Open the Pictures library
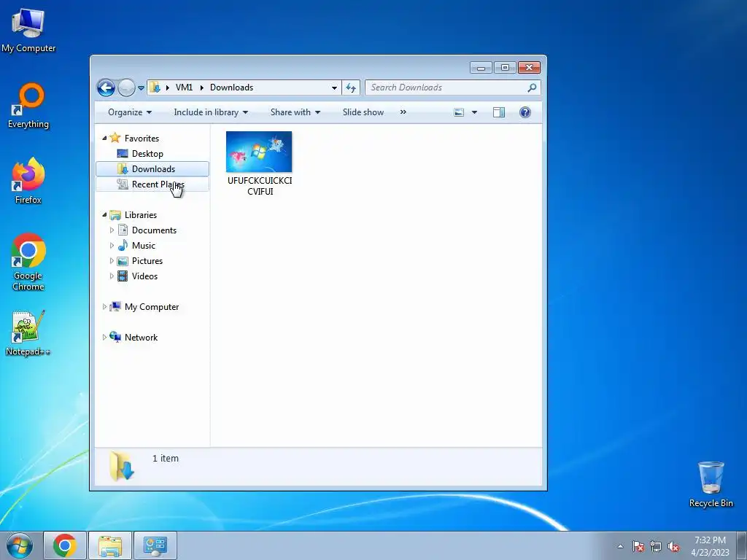Viewport: 747px width, 560px height. coord(147,261)
